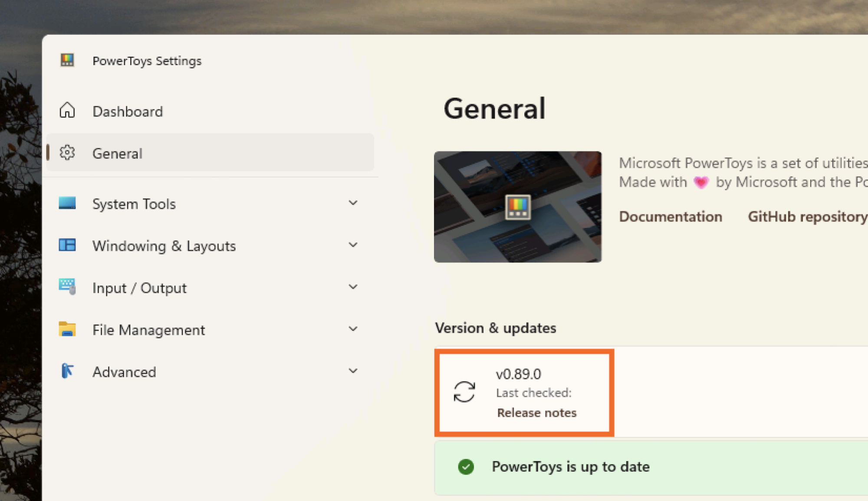This screenshot has width=868, height=501.
Task: Open the GitHub repository link
Action: click(808, 216)
